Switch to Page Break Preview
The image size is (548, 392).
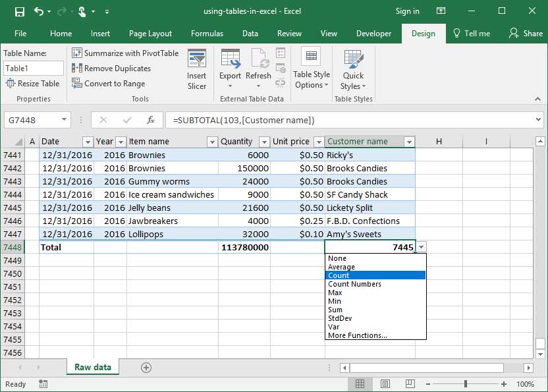tap(410, 384)
